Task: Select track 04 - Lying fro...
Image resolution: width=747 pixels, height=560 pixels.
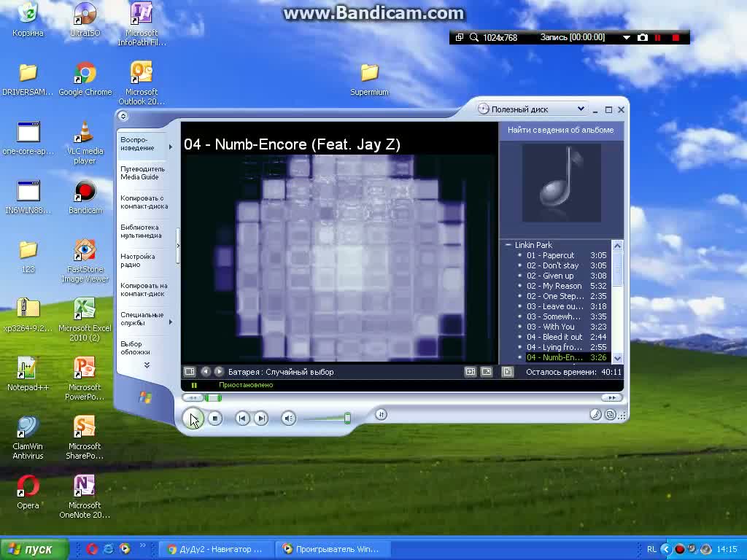Action: pos(562,348)
